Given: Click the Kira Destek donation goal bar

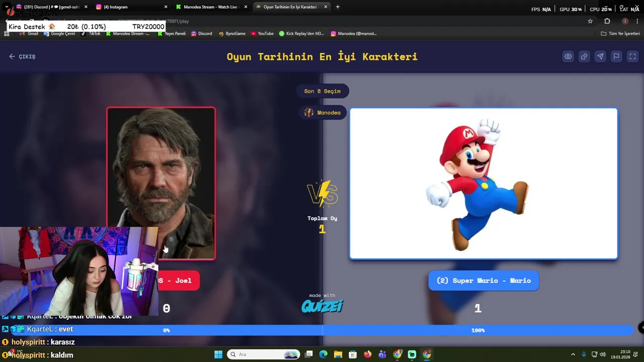Looking at the screenshot, I should click(x=86, y=27).
